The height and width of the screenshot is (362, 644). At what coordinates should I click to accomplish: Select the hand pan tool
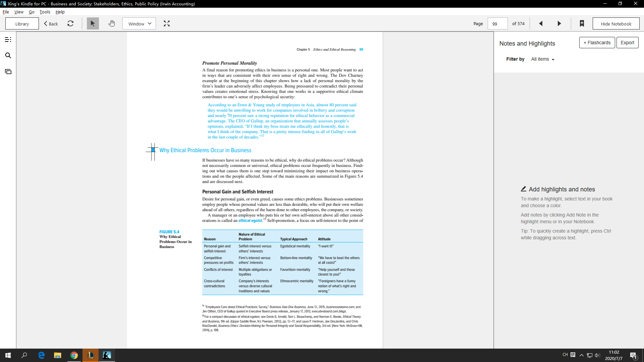112,23
